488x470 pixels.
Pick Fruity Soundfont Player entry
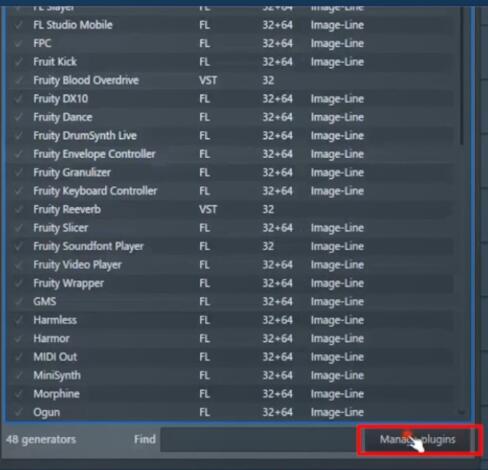[230, 246]
